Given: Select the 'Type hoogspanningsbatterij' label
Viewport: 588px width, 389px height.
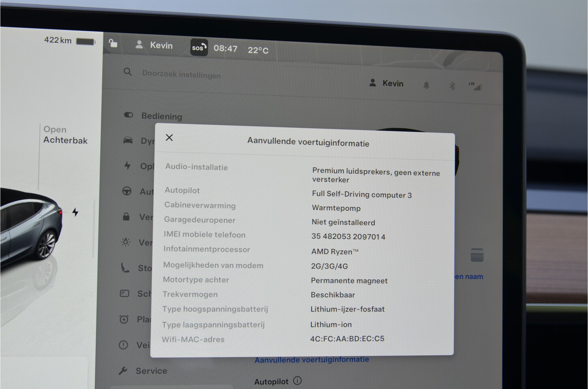Looking at the screenshot, I should (215, 309).
